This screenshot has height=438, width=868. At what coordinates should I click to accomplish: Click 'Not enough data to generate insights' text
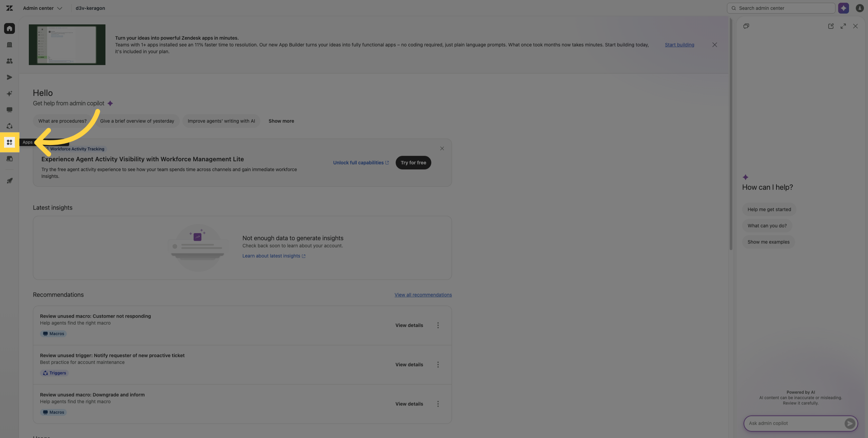pos(293,238)
